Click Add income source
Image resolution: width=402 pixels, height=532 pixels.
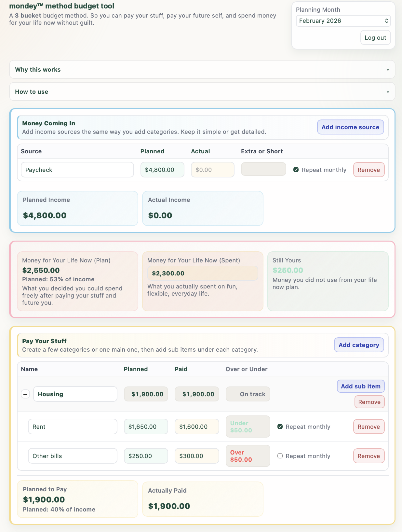tap(350, 127)
